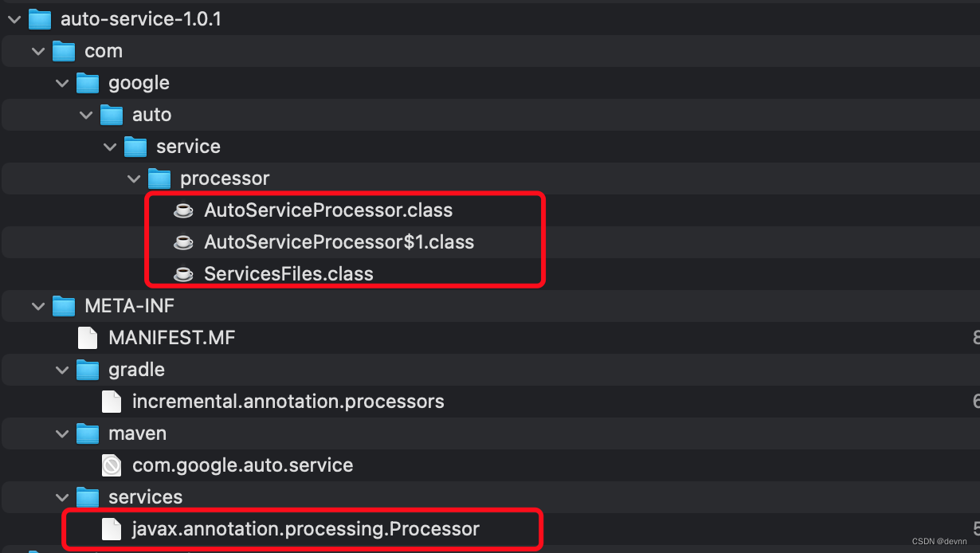Click the incremental.annotation.processors file icon
This screenshot has height=553, width=980.
112,402
